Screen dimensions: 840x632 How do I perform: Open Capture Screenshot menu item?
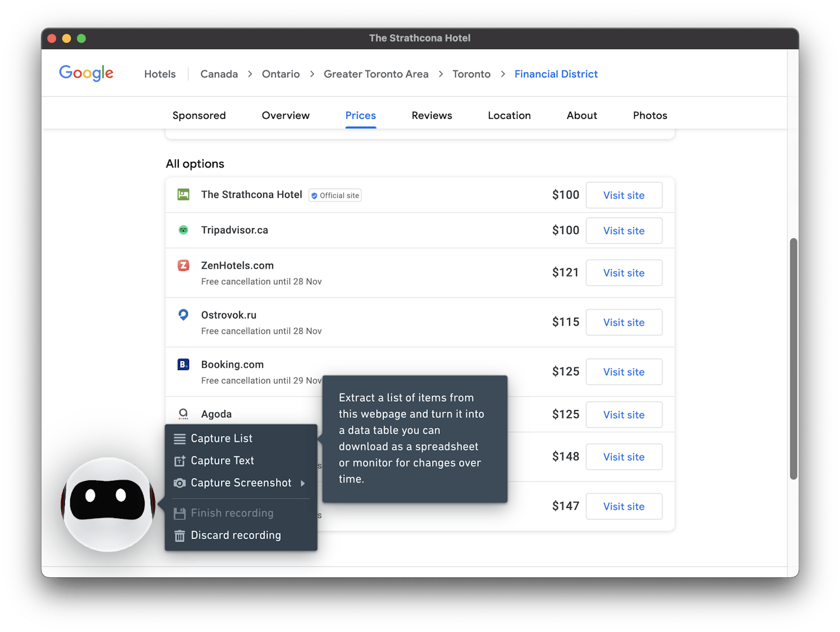[x=241, y=483]
